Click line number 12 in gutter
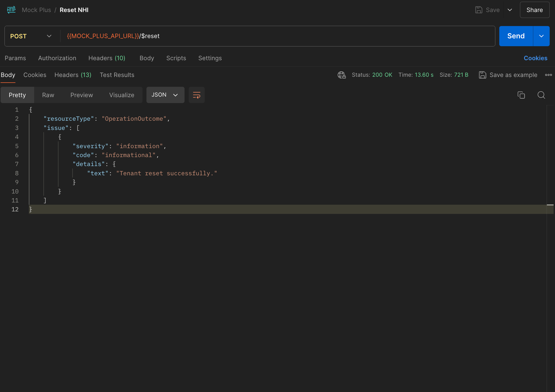 pyautogui.click(x=15, y=209)
